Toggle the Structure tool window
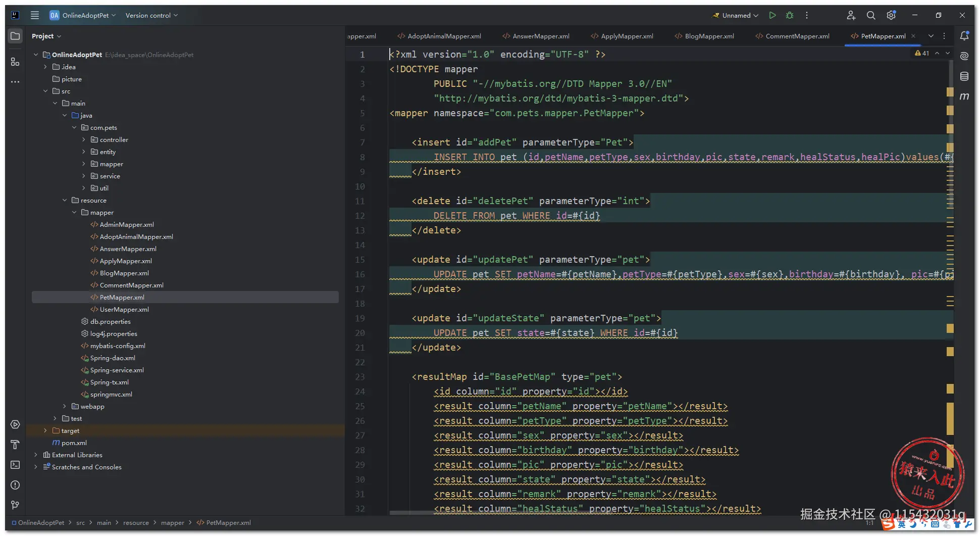980x536 pixels. [15, 62]
